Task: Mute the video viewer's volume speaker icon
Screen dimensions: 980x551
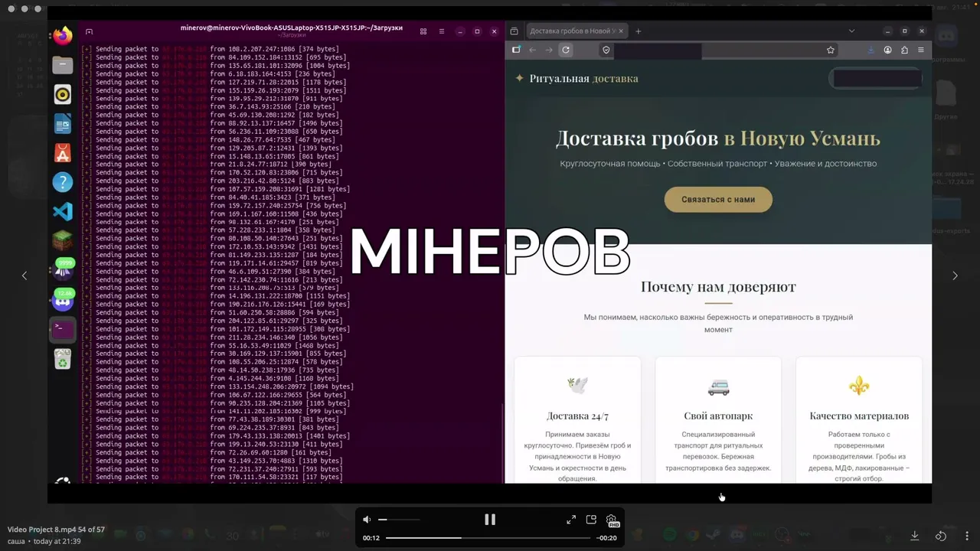Action: coord(367,520)
